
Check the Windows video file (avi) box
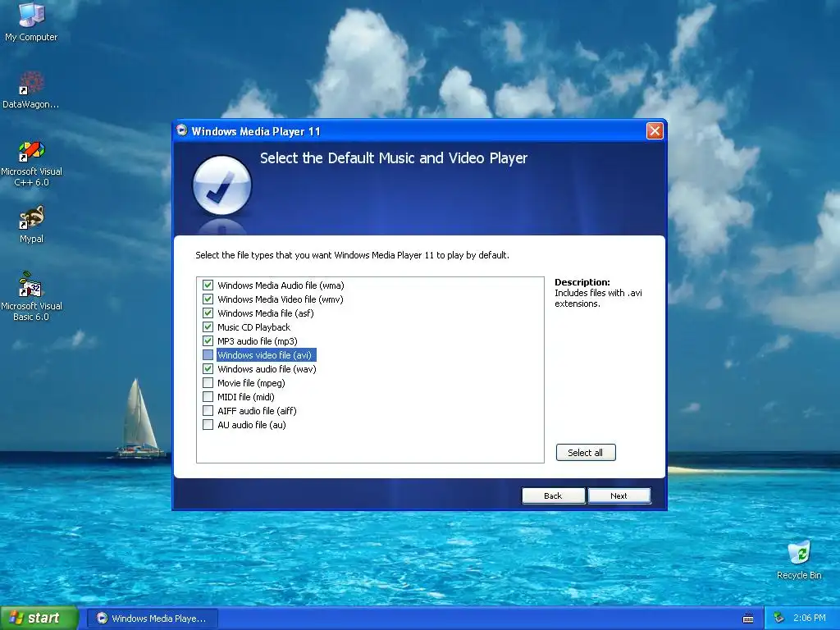pos(208,354)
